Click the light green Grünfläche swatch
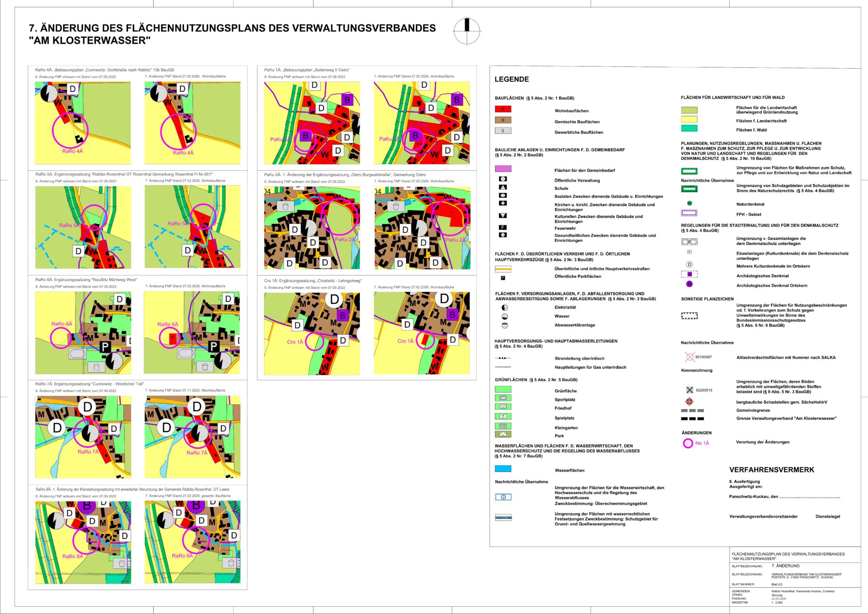868x614 pixels. [x=503, y=389]
